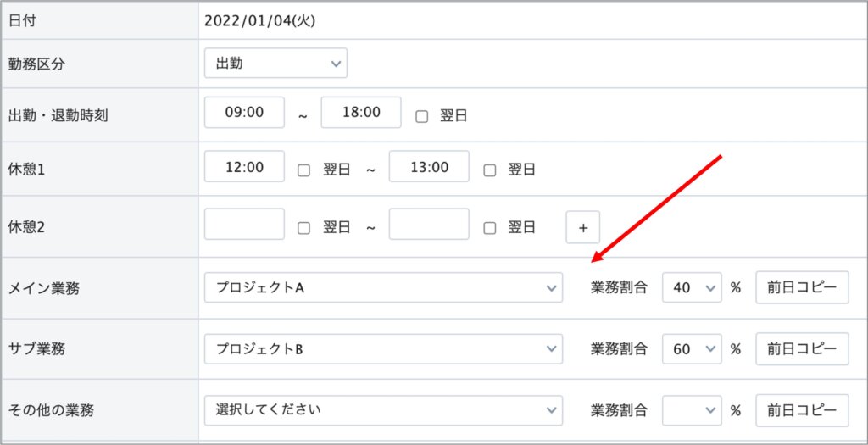This screenshot has height=445, width=868.
Task: Open the empty 業務割合 dropdown for その他の業務
Action: (692, 409)
